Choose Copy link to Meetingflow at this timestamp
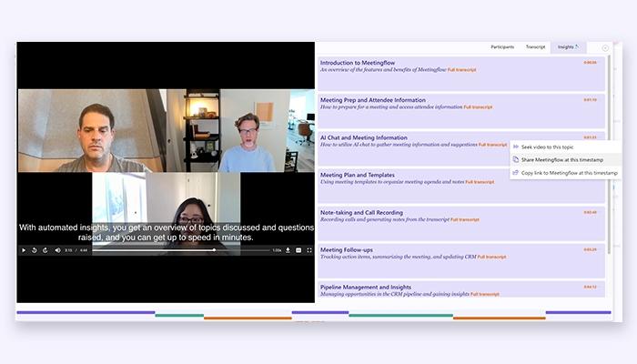637x364 pixels. (565, 173)
